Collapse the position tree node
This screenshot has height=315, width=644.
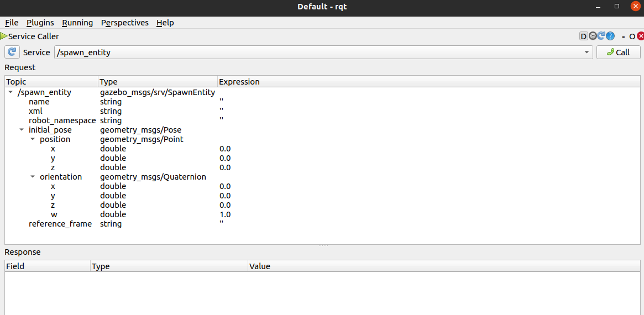tap(33, 140)
